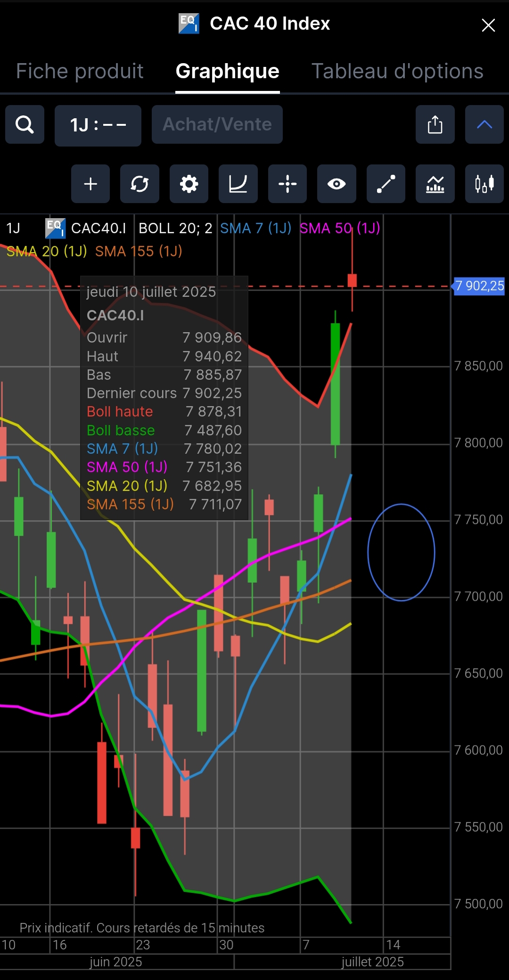Toggle visibility with the eye icon
Screen dimensions: 509x980
coord(337,184)
